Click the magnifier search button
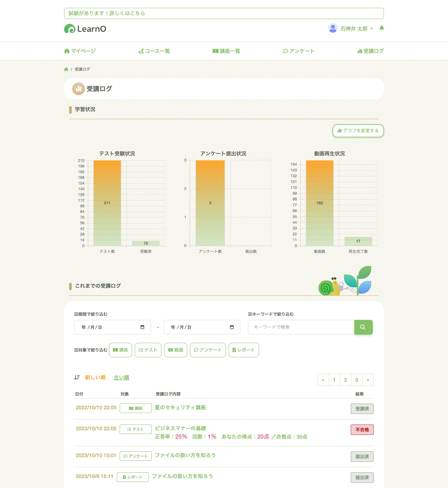Viewport: 448px width, 488px height. (363, 327)
